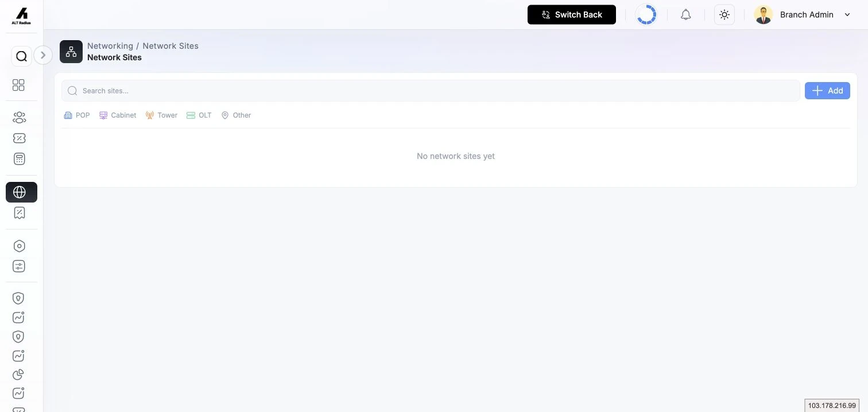Click the Network Sites page header icon
The image size is (868, 412).
coord(71,52)
